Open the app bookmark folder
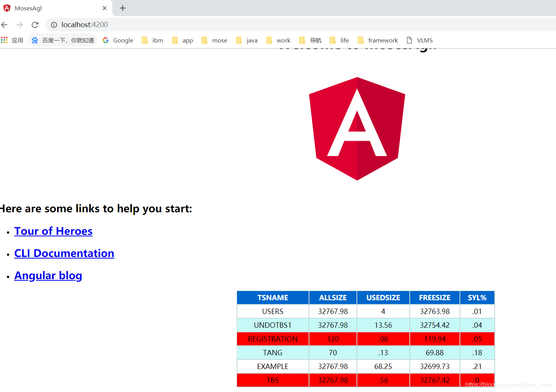The width and height of the screenshot is (556, 392). pos(182,40)
